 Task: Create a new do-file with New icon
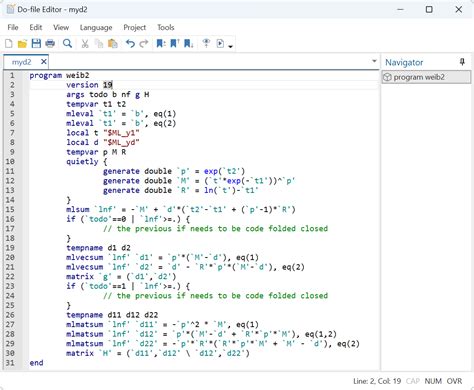[9, 43]
